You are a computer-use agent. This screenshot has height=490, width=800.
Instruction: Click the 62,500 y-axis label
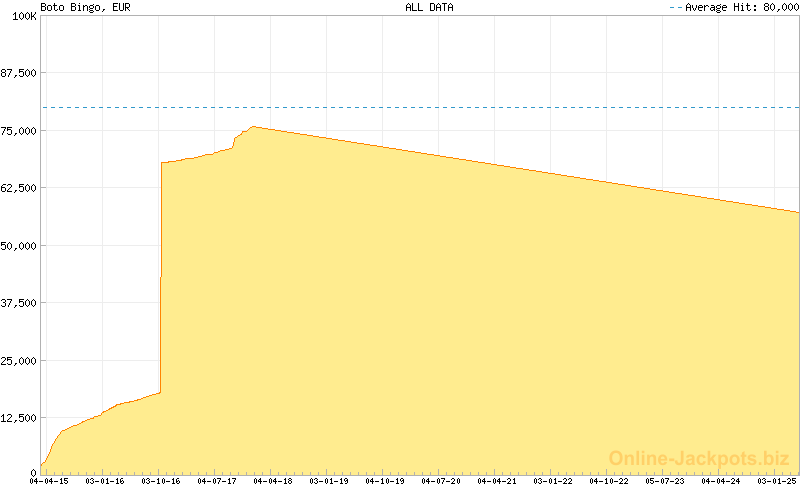click(19, 188)
